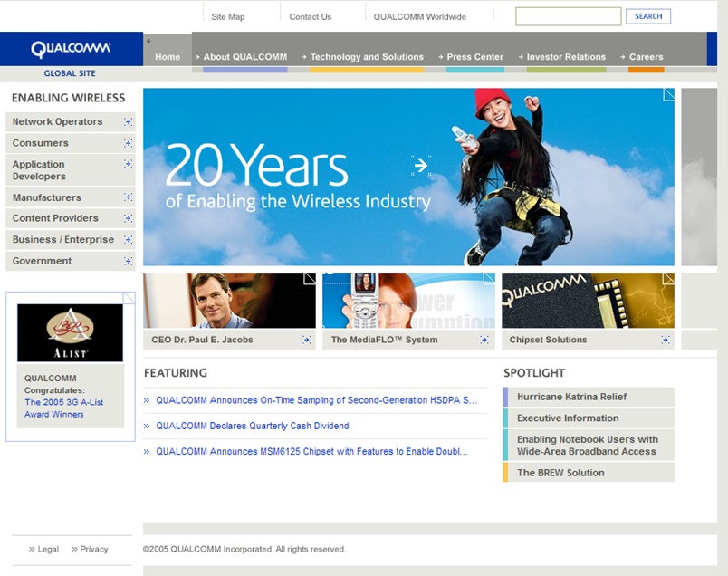
Task: Expand the Press Center menu
Action: [x=474, y=56]
